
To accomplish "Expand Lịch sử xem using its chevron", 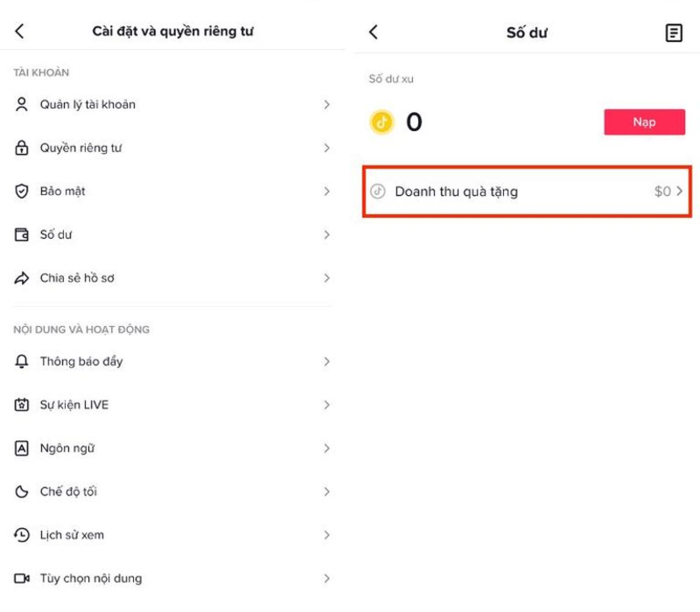I will click(326, 535).
